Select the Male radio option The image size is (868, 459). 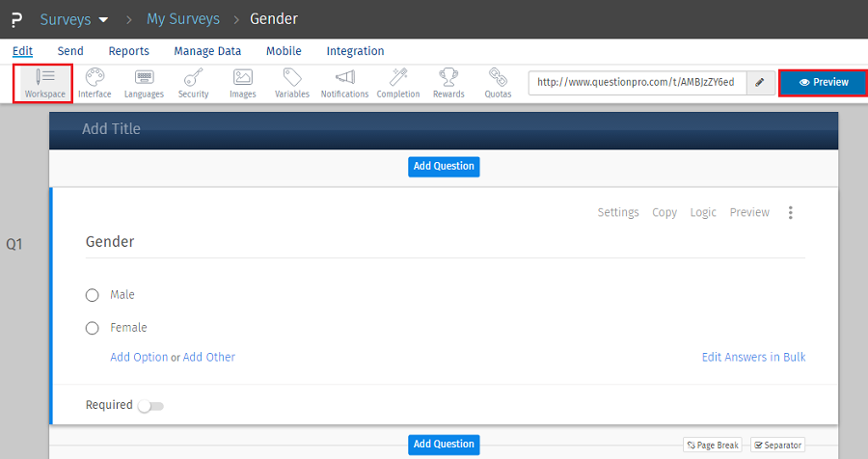coord(93,295)
